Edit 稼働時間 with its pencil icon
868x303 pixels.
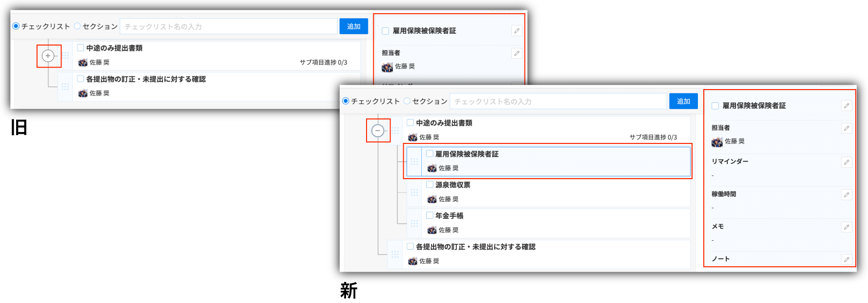click(846, 195)
